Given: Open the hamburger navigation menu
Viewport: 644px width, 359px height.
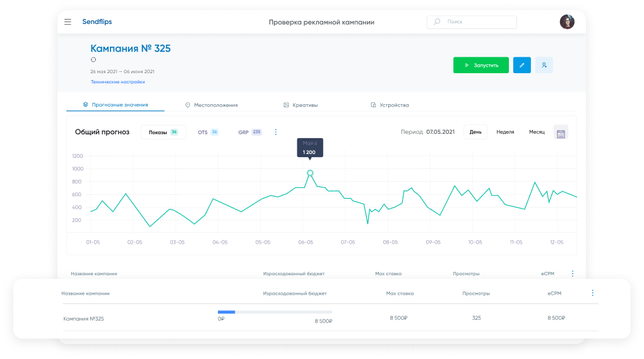Looking at the screenshot, I should point(68,22).
